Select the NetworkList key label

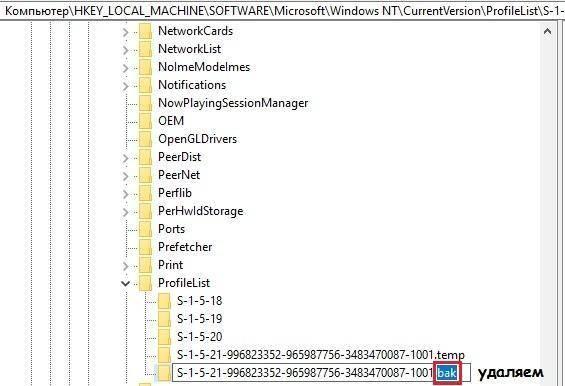click(190, 49)
